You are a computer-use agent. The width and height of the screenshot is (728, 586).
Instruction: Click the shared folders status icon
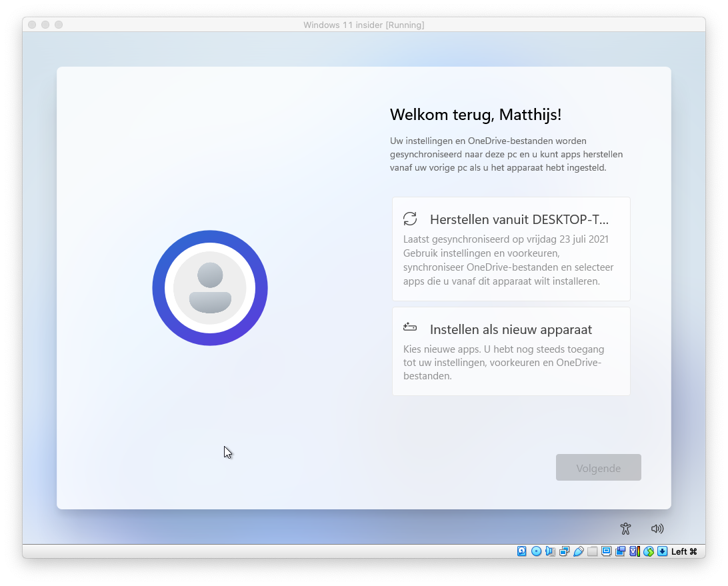pos(592,551)
